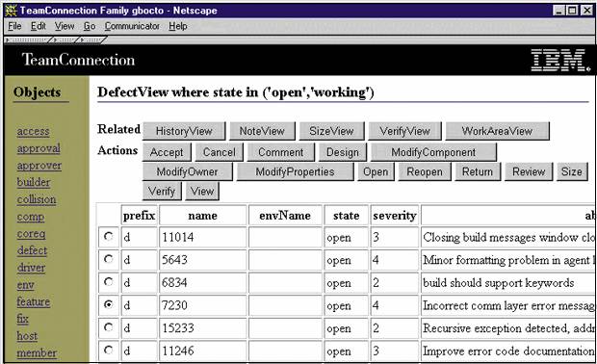The height and width of the screenshot is (364, 597).
Task: Click the ModifyComponent button
Action: 433,152
